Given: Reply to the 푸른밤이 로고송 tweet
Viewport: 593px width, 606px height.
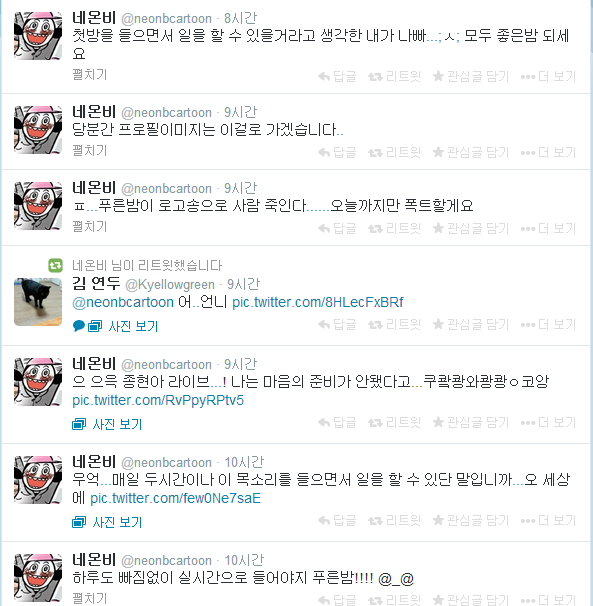Looking at the screenshot, I should [x=337, y=228].
